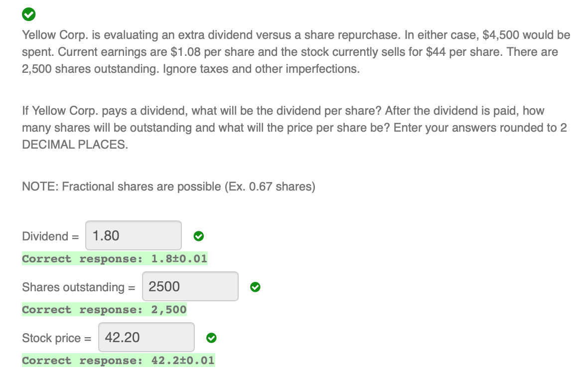Click the checkmark beside Shares outstanding field
The width and height of the screenshot is (588, 390).
pos(255,287)
